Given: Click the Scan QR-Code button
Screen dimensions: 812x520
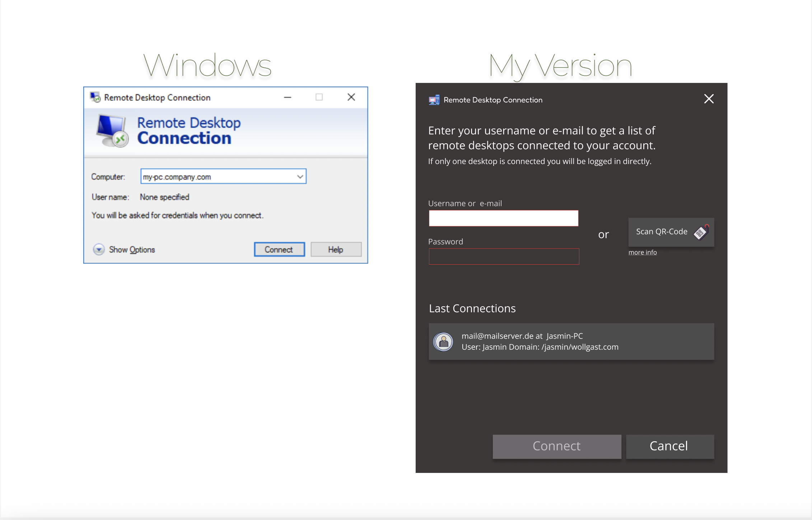Looking at the screenshot, I should tap(671, 232).
